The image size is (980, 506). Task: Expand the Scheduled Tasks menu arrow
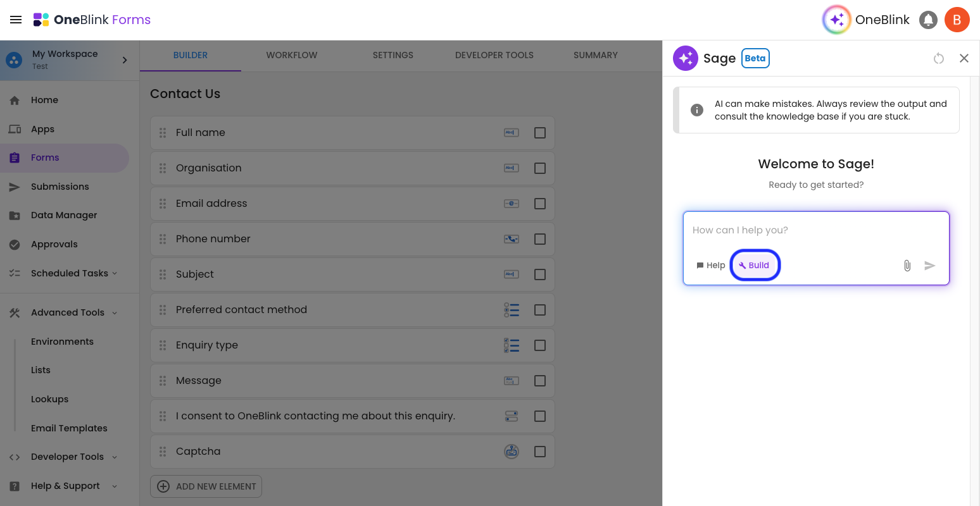tap(115, 273)
